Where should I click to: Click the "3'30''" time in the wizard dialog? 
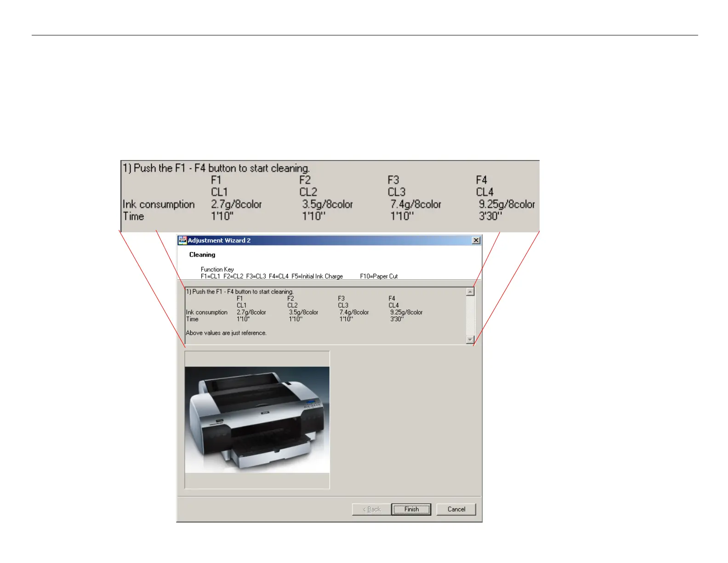(x=397, y=319)
